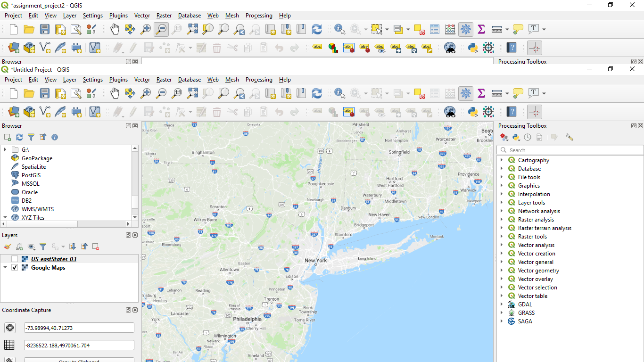The image size is (644, 362).
Task: Select Identify Features tool in Untitled Project window
Action: tap(340, 93)
